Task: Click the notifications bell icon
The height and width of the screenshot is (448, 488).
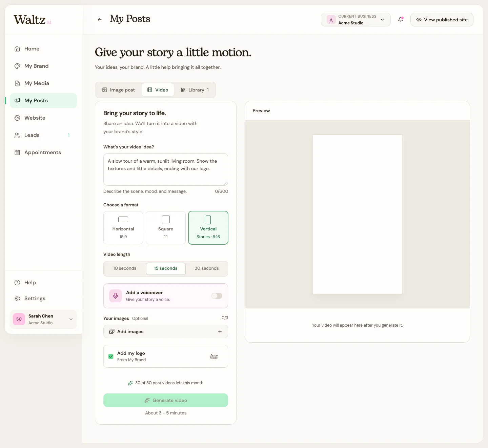Action: (401, 20)
